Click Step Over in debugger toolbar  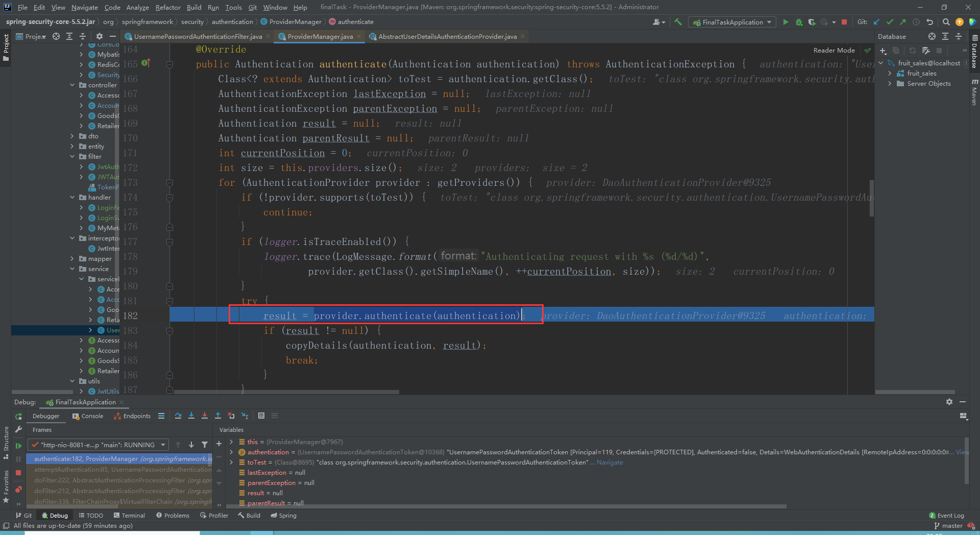(178, 416)
